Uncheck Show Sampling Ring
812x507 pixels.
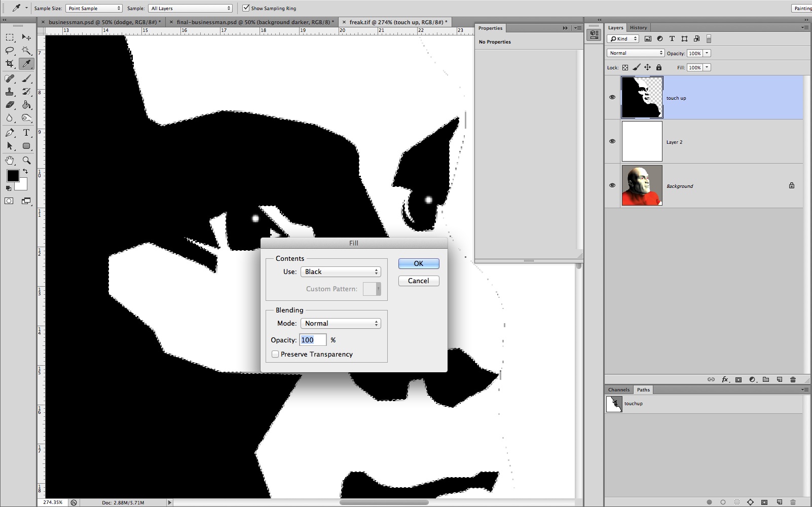pos(246,8)
